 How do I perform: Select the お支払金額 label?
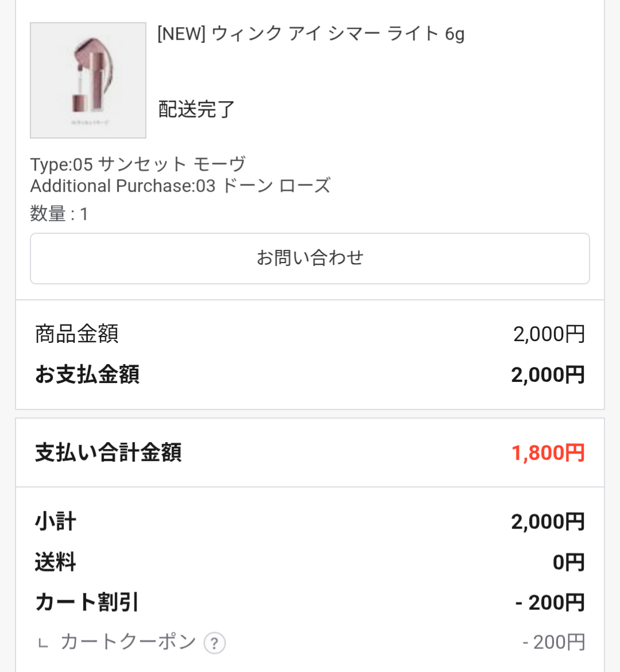coord(87,374)
